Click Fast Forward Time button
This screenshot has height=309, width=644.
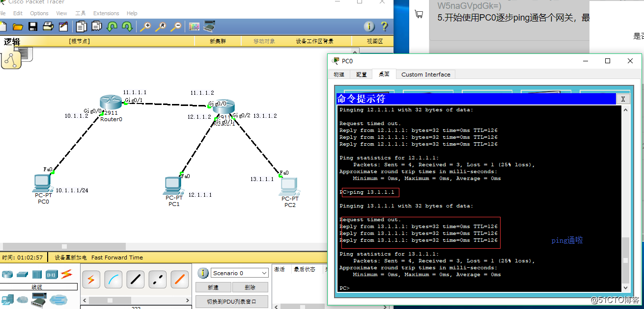[x=117, y=257]
